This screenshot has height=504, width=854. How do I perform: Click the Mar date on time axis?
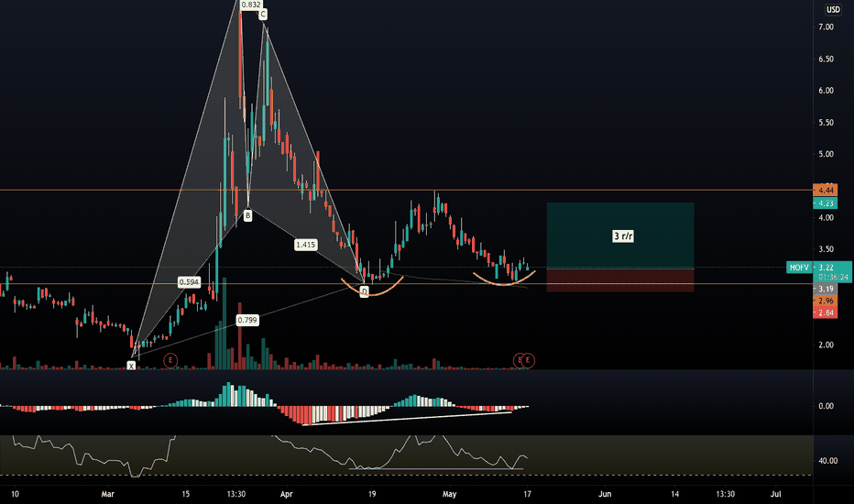(108, 494)
